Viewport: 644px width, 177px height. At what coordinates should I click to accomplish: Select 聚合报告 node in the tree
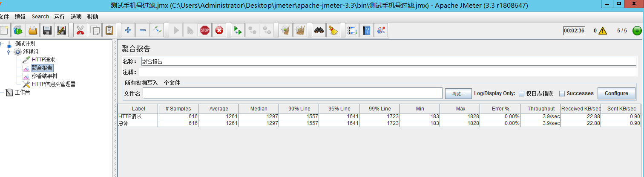[x=42, y=68]
